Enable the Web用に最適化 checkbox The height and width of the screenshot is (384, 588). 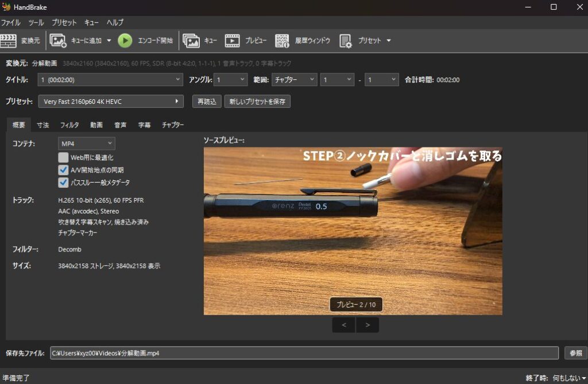pos(63,157)
